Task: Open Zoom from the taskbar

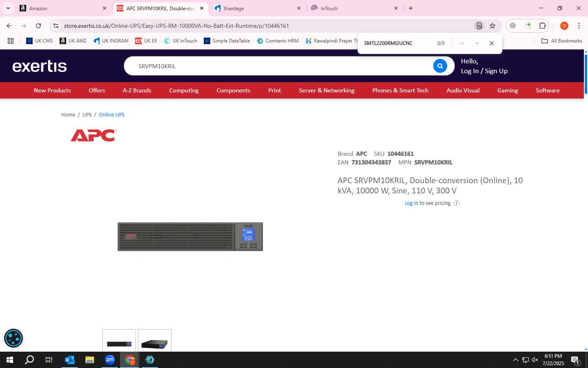Action: pyautogui.click(x=110, y=360)
